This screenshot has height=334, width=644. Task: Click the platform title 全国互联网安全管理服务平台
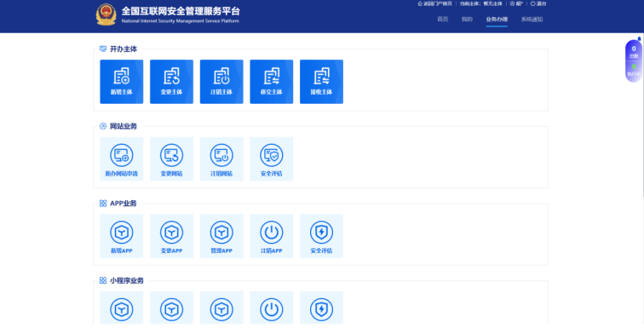tap(181, 11)
